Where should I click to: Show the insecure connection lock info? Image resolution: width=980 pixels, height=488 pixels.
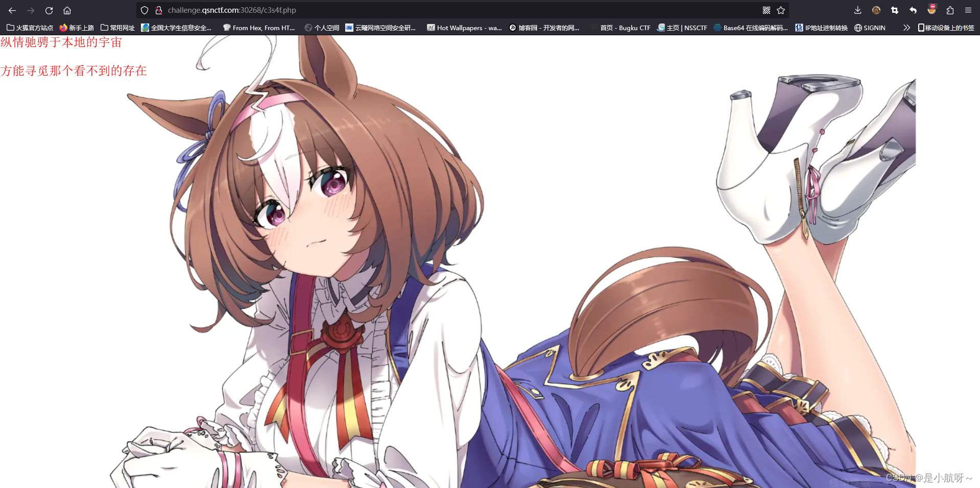[x=159, y=10]
